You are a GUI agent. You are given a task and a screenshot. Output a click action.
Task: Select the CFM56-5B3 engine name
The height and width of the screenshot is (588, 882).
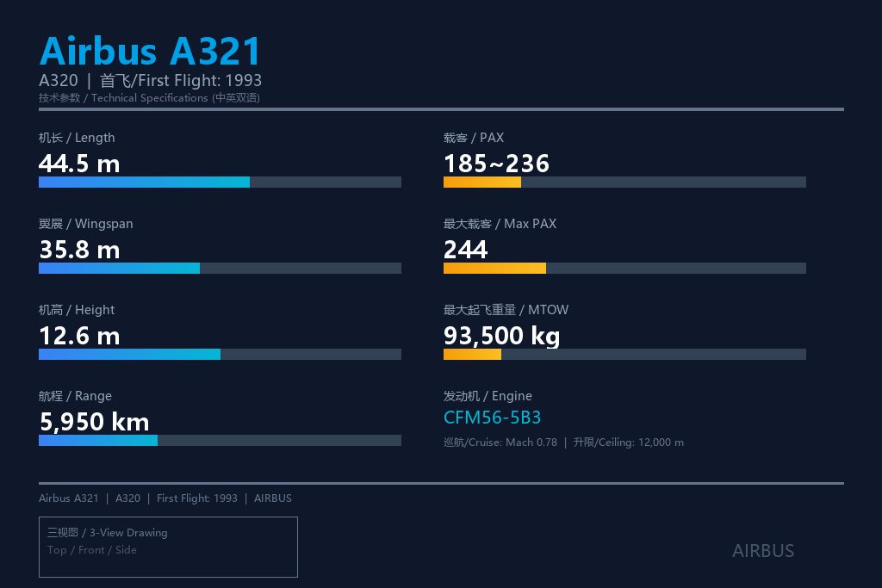point(492,418)
